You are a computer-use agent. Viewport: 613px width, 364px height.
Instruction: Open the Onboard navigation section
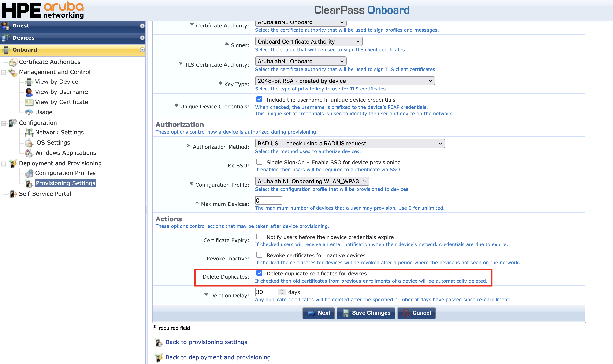pyautogui.click(x=73, y=50)
